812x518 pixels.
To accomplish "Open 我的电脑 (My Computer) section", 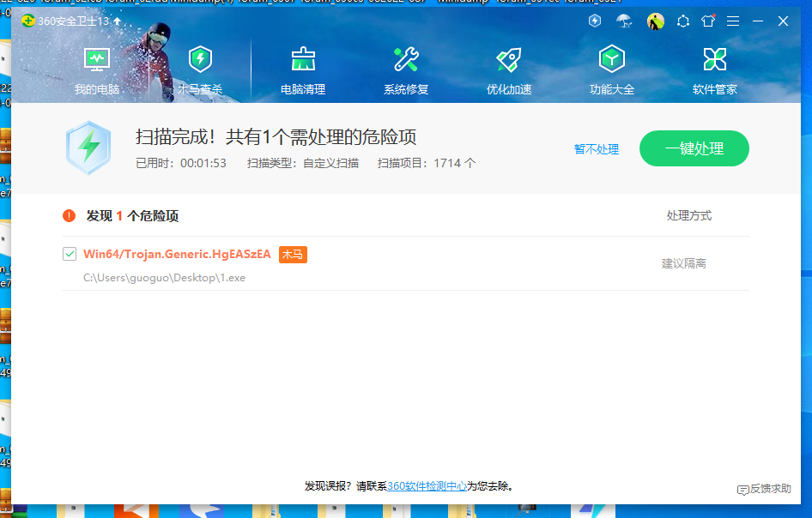I will pos(97,71).
